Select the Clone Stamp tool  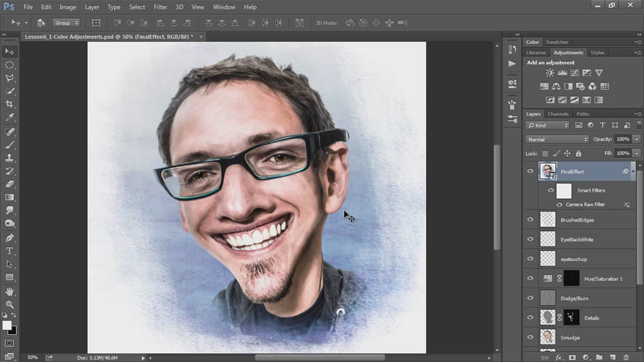(10, 158)
